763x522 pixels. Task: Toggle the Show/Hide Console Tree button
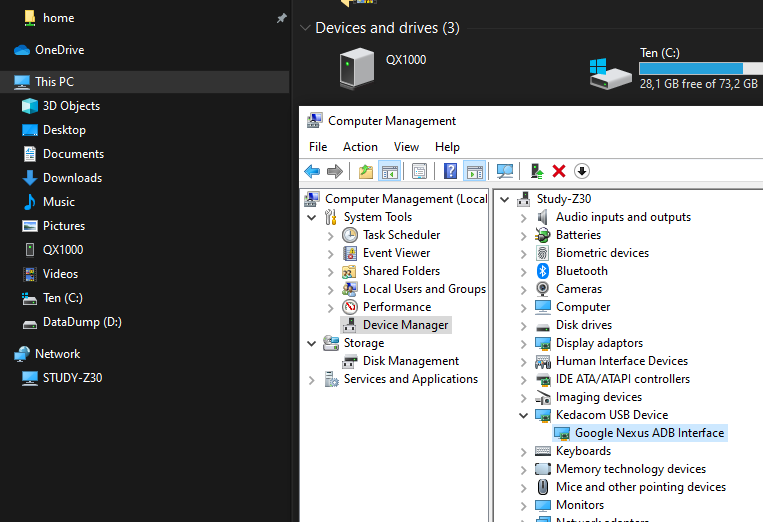pos(390,171)
